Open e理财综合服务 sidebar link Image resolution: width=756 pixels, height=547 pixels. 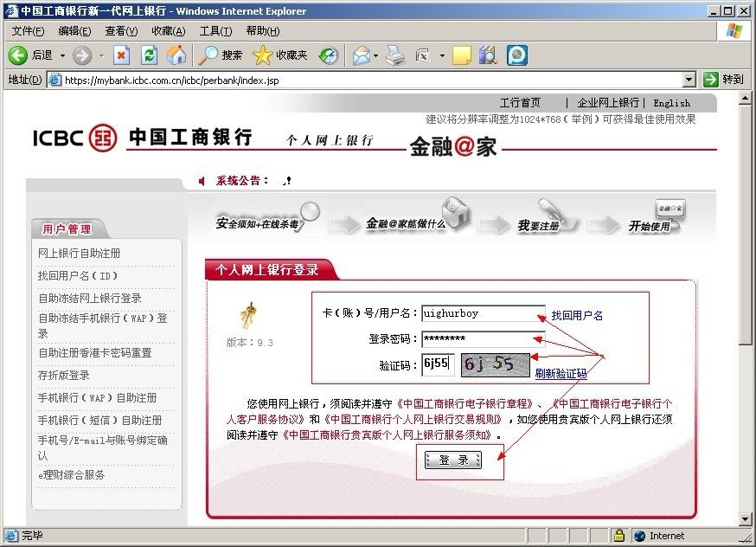[71, 475]
